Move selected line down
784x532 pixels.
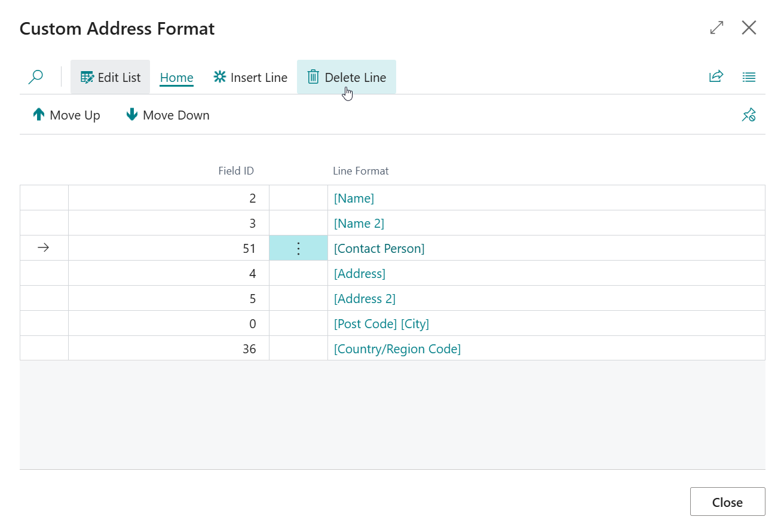[x=168, y=115]
